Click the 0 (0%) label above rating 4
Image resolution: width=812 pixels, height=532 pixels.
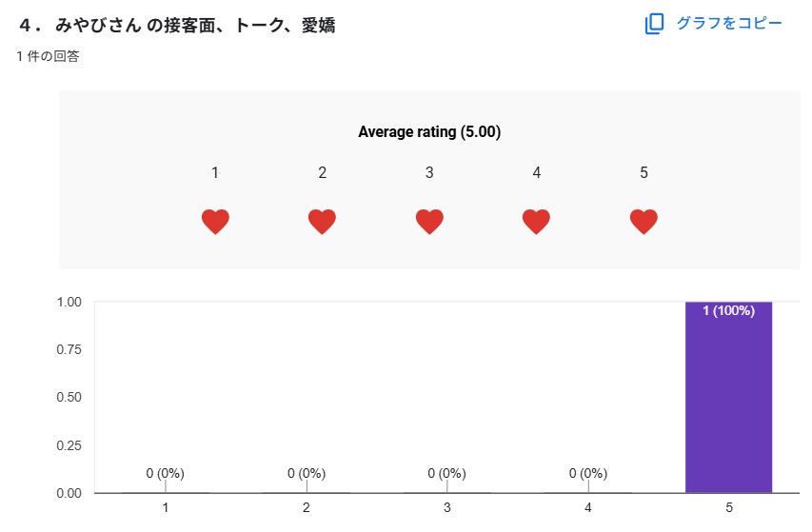[x=587, y=473]
